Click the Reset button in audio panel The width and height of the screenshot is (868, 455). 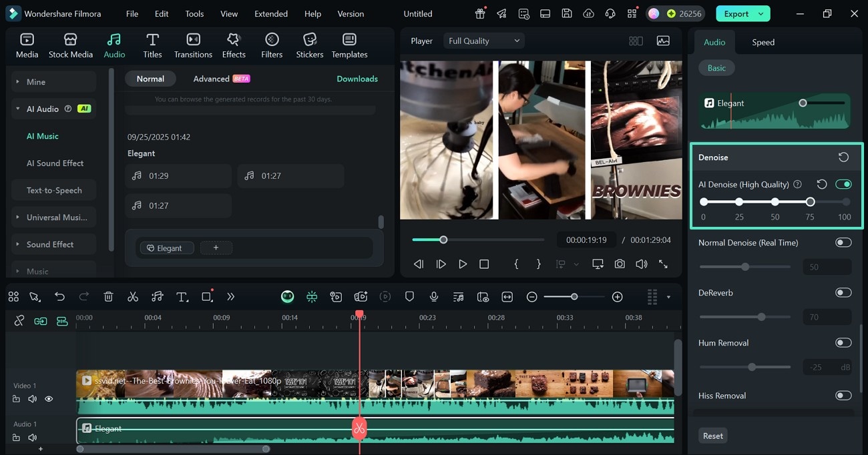(712, 436)
